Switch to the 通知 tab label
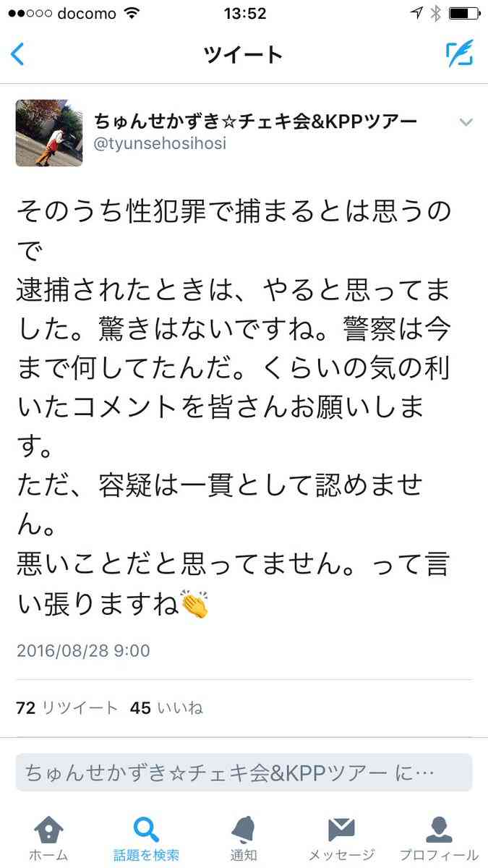 pyautogui.click(x=244, y=855)
